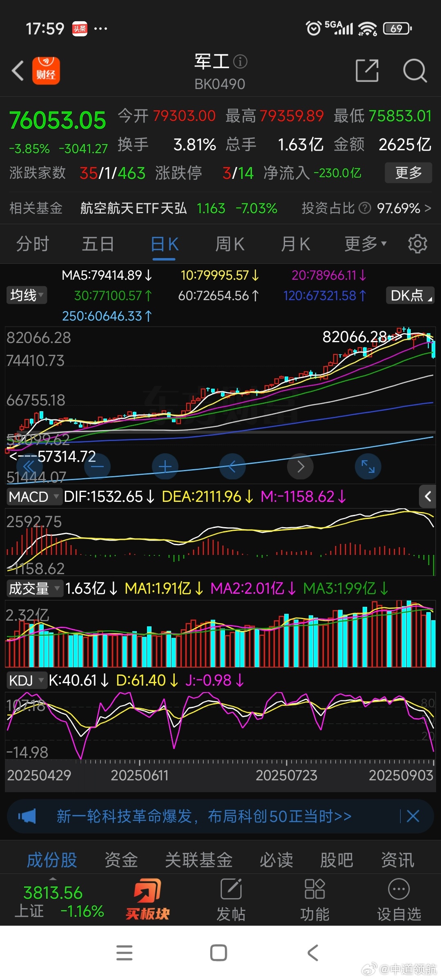Expand the 更多 period dropdown
The width and height of the screenshot is (441, 980).
point(365,244)
